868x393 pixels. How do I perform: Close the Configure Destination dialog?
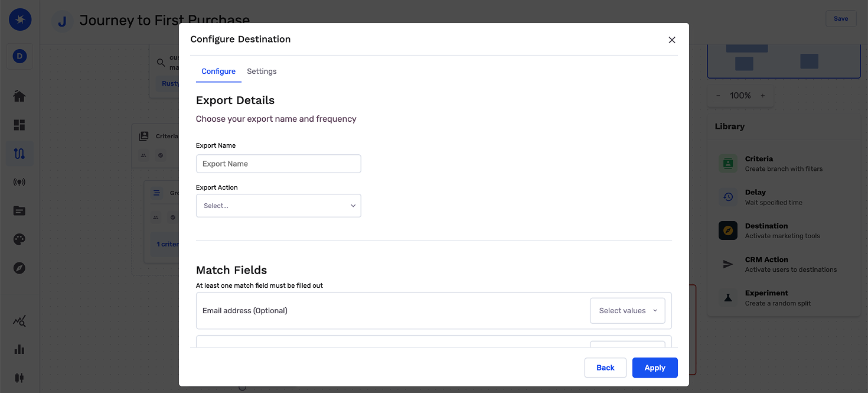[671, 40]
